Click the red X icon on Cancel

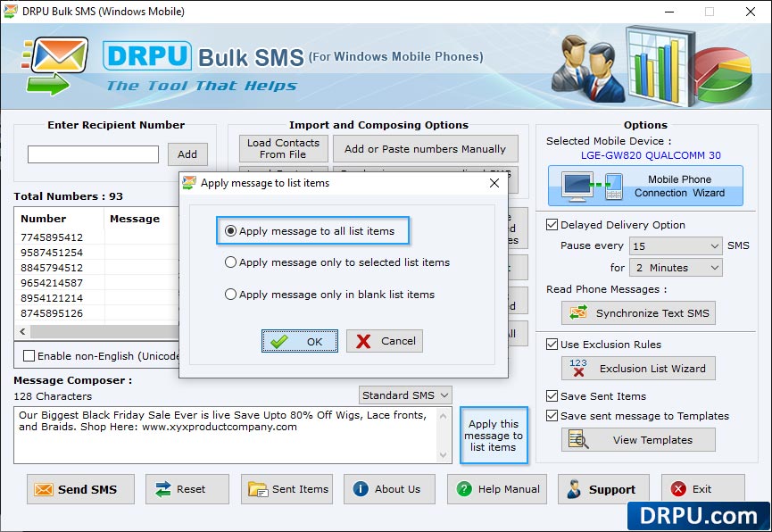[363, 341]
